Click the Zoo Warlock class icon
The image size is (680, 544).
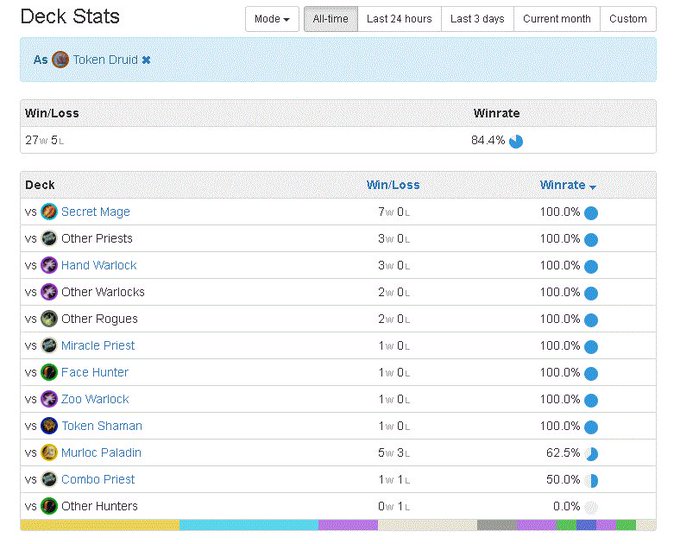tap(49, 399)
